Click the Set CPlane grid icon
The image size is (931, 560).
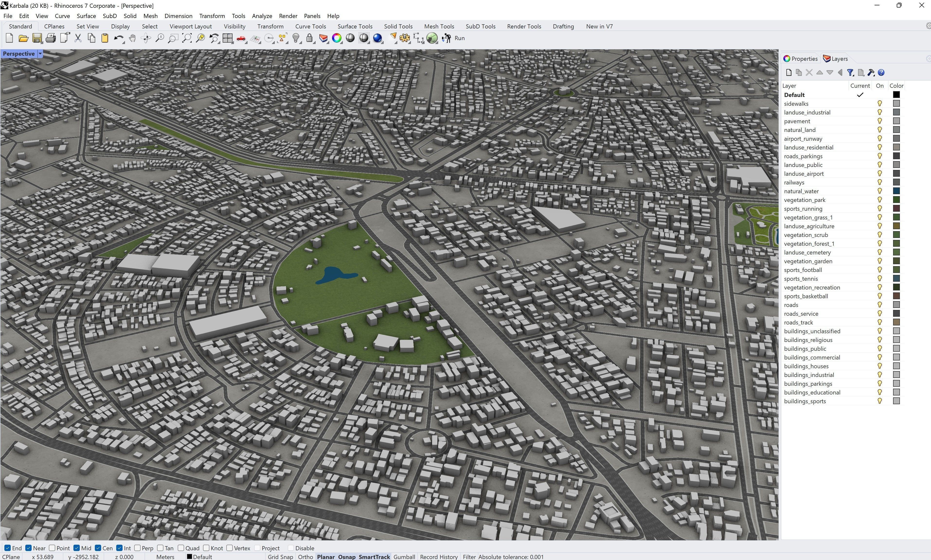pyautogui.click(x=255, y=38)
